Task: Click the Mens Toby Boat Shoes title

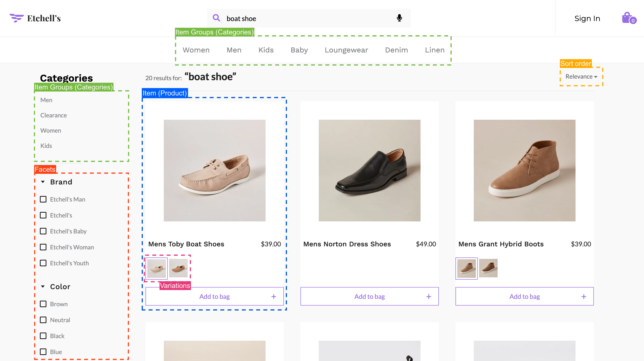Action: (186, 244)
